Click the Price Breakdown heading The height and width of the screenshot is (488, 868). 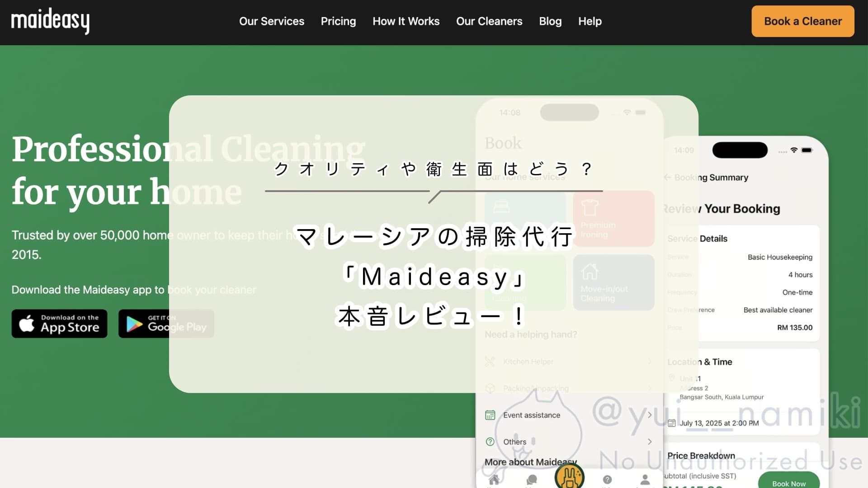701,455
